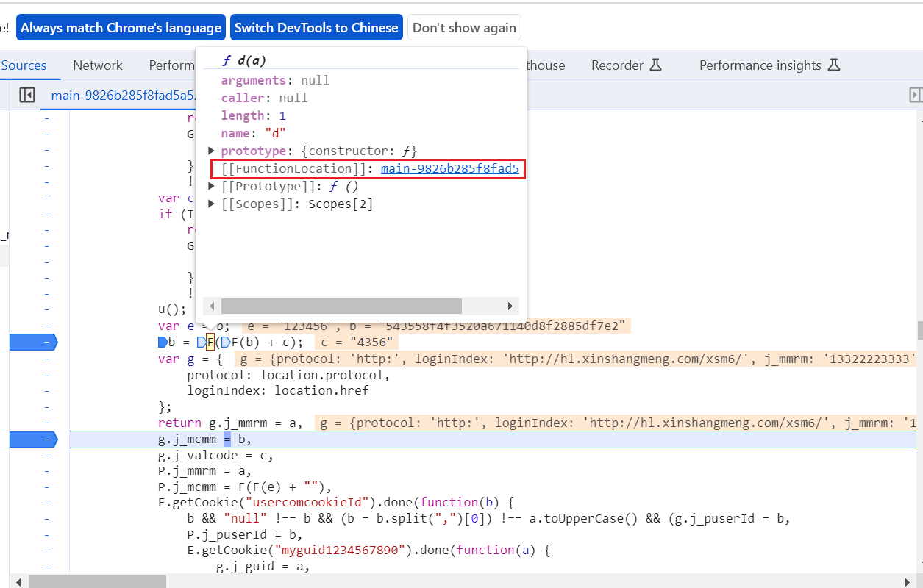923x588 pixels.
Task: Click the 'g.j_valcode = c,' code line
Action: click(216, 456)
